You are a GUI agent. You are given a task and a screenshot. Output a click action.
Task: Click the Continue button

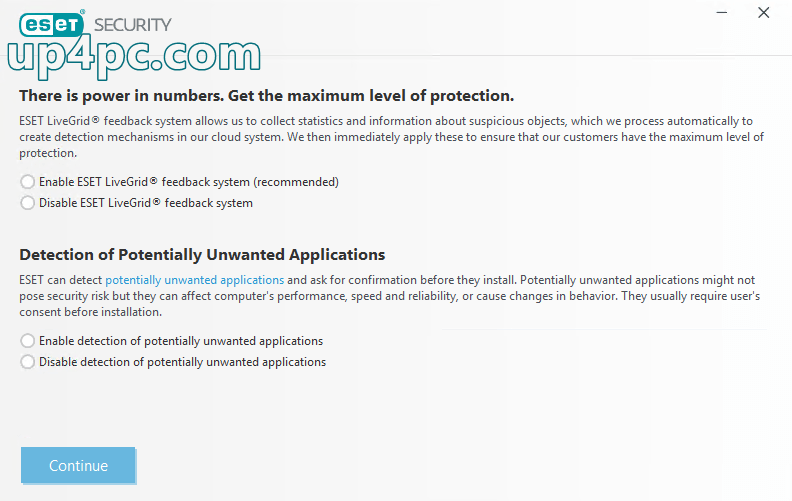(x=78, y=465)
